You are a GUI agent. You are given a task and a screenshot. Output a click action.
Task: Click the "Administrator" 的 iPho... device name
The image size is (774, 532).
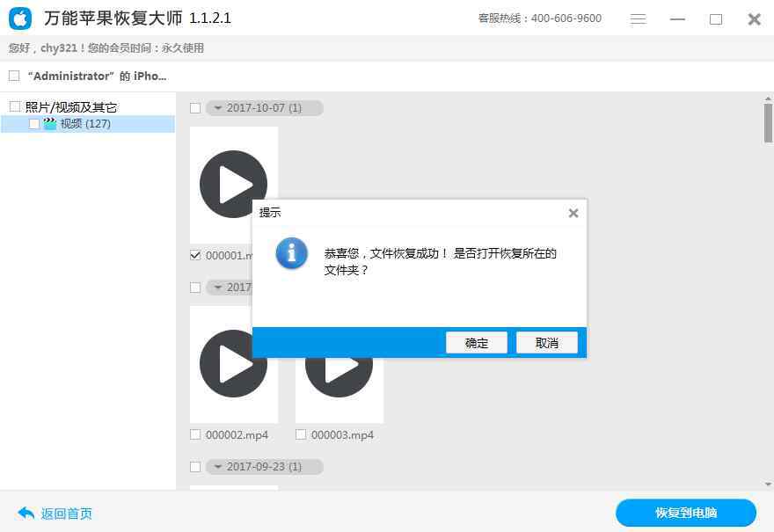coord(98,76)
